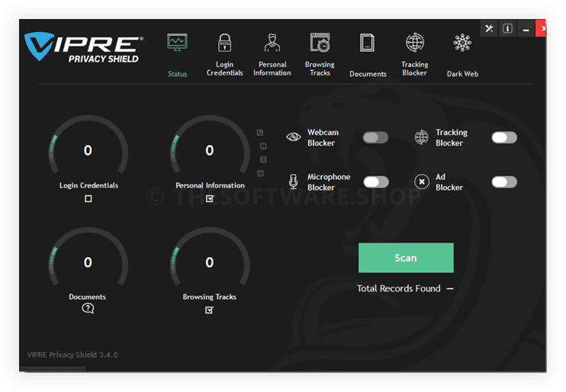Click the info icon in title bar
The image size is (566, 392).
(x=507, y=29)
